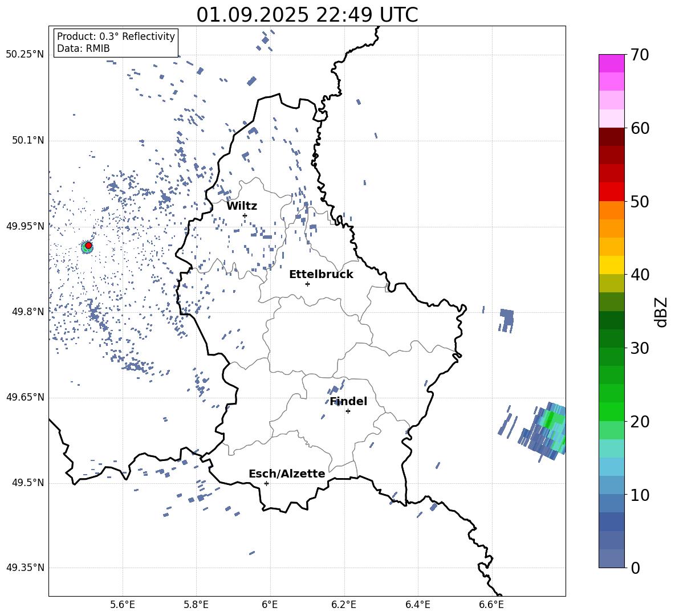Click the Esch/Alzette city label
The width and height of the screenshot is (675, 616).
287,474
